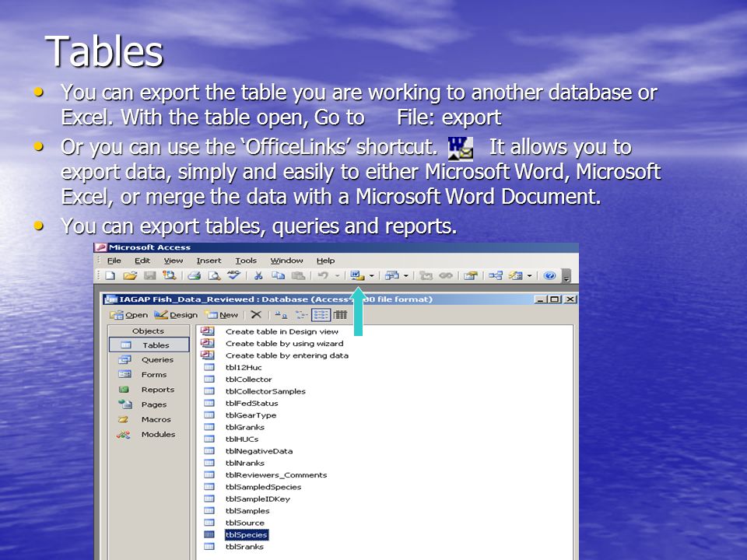747x560 pixels.
Task: Click the OfficeLinks toolbar icon
Action: 357,275
